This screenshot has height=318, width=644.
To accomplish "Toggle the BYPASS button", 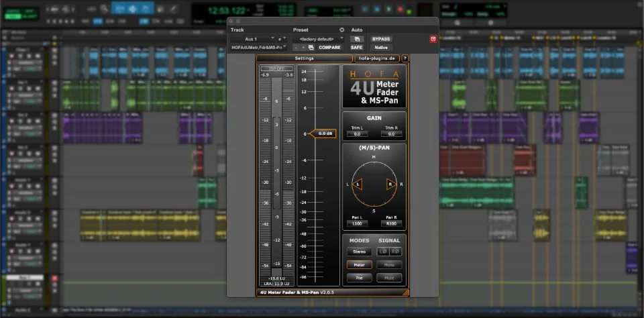I will coord(381,39).
